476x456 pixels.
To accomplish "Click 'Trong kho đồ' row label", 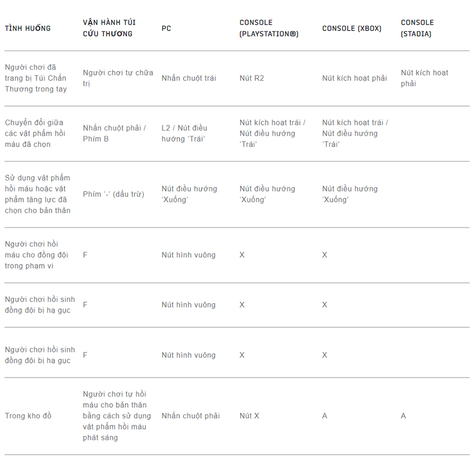I will point(28,416).
